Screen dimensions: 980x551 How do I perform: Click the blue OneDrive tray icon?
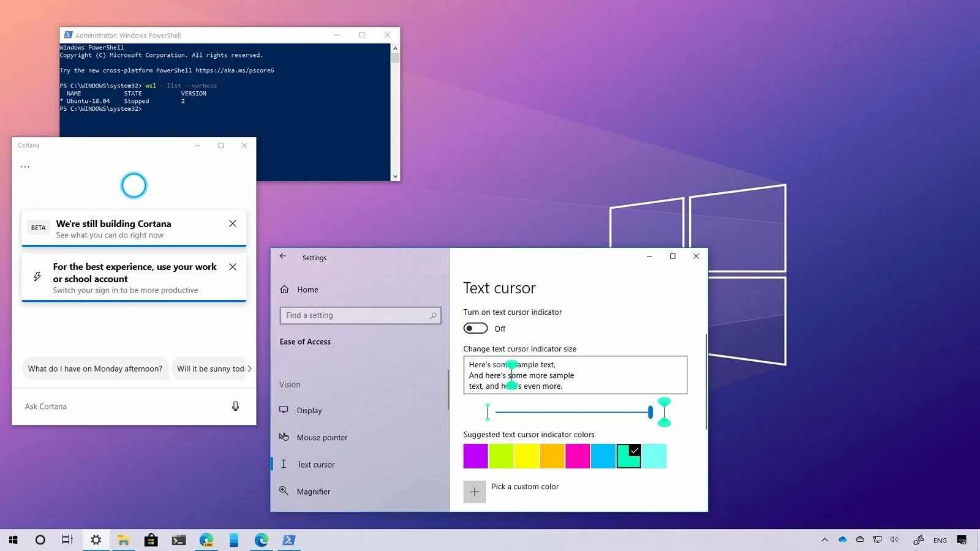[x=843, y=539]
